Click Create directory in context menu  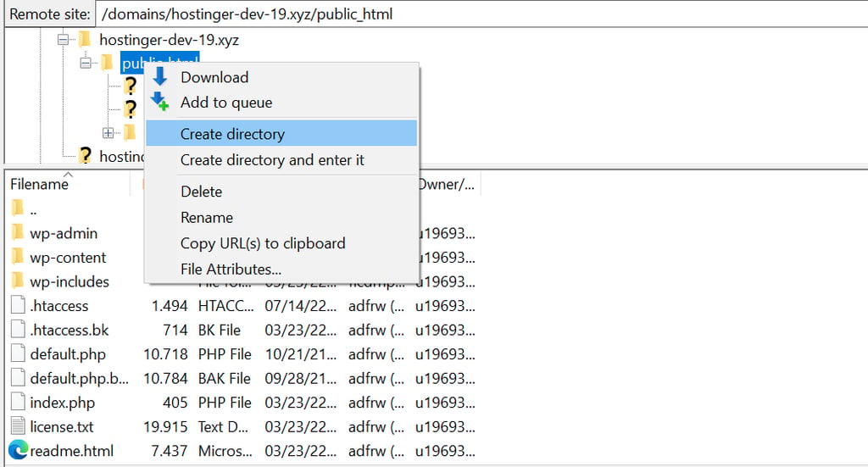pos(281,133)
